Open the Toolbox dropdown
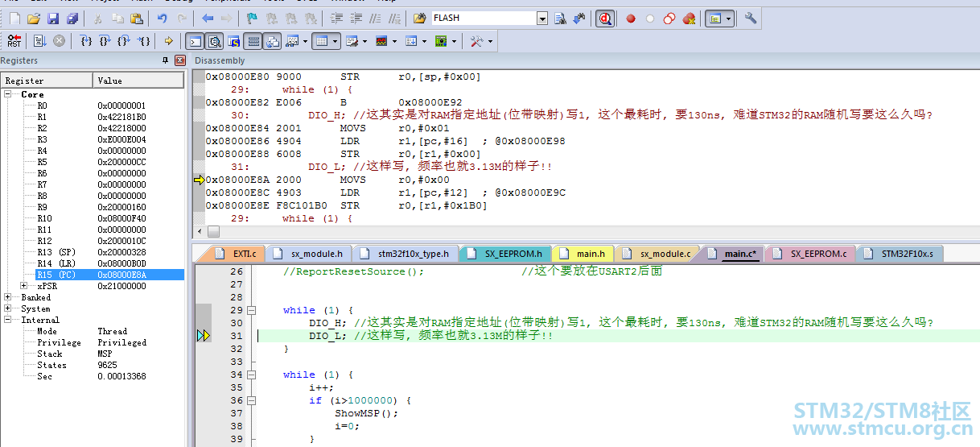The width and height of the screenshot is (980, 447). [490, 40]
